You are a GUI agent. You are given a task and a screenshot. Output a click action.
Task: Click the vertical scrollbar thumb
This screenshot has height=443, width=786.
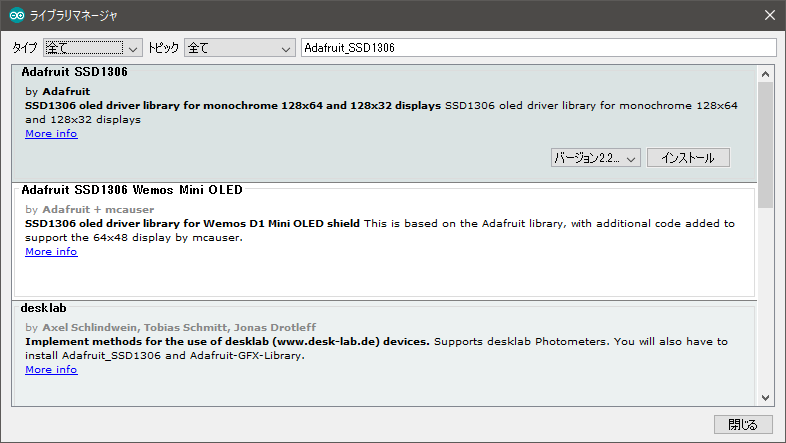[x=765, y=145]
